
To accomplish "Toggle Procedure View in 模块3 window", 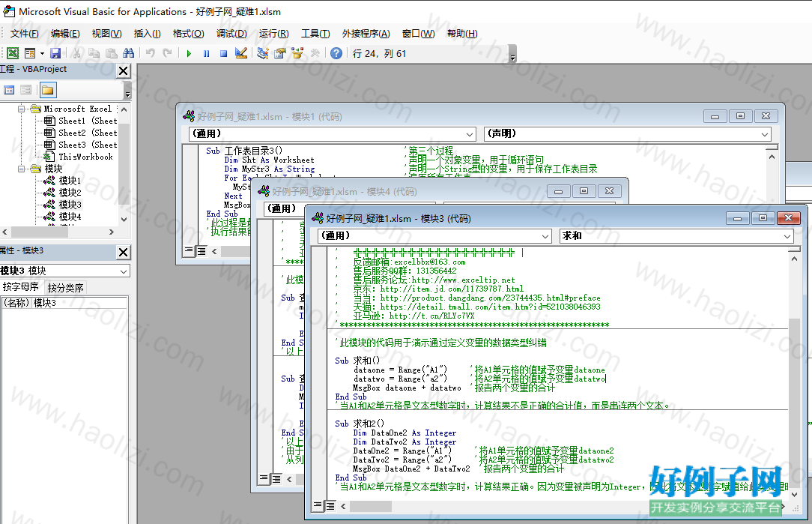I will [x=318, y=505].
